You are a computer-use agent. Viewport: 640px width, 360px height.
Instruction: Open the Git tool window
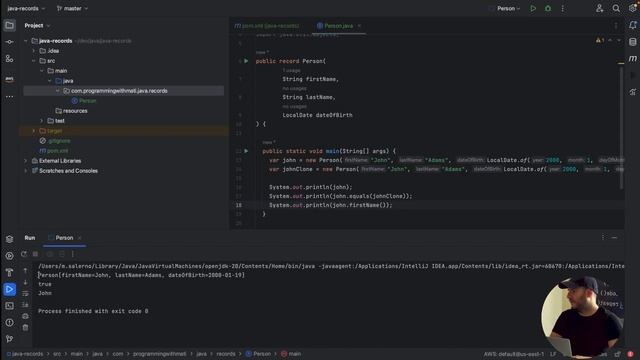9,339
